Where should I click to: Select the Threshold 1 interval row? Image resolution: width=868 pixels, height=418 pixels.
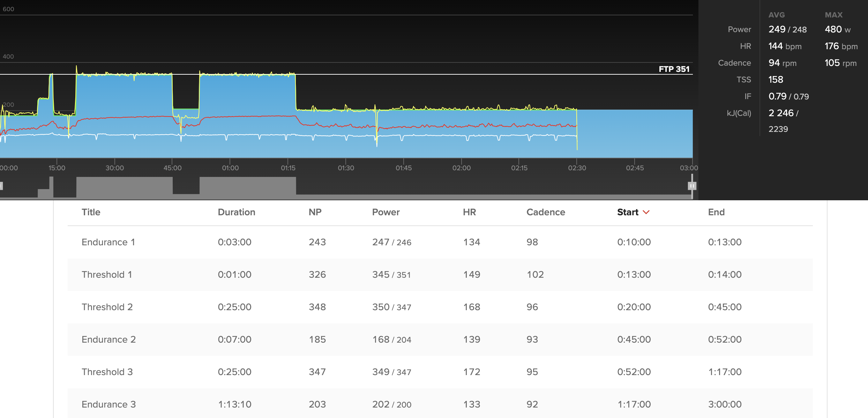107,275
